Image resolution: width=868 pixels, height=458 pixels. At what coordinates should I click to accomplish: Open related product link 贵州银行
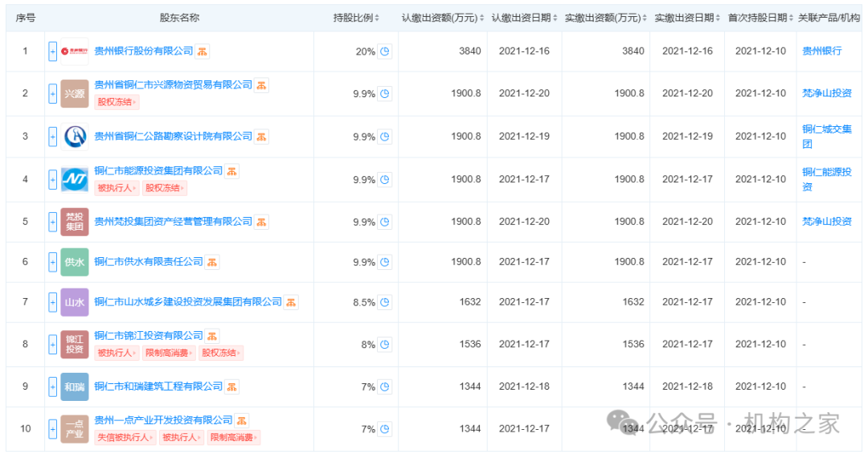[822, 51]
